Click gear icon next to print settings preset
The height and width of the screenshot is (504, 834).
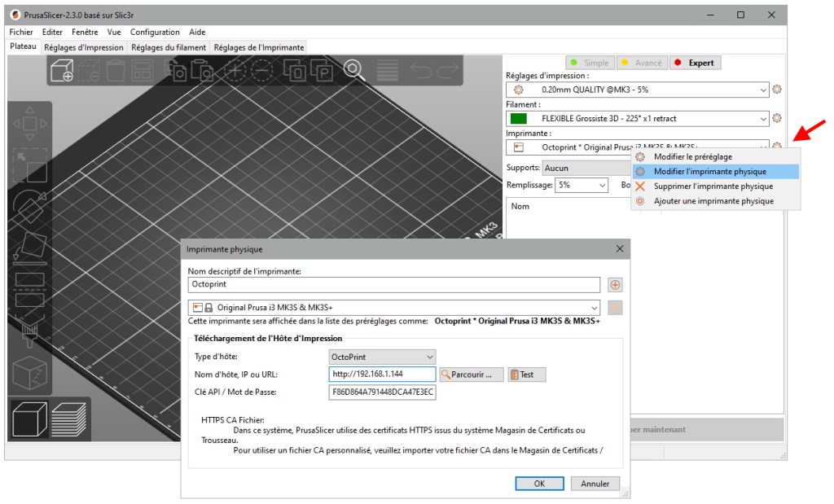[777, 90]
